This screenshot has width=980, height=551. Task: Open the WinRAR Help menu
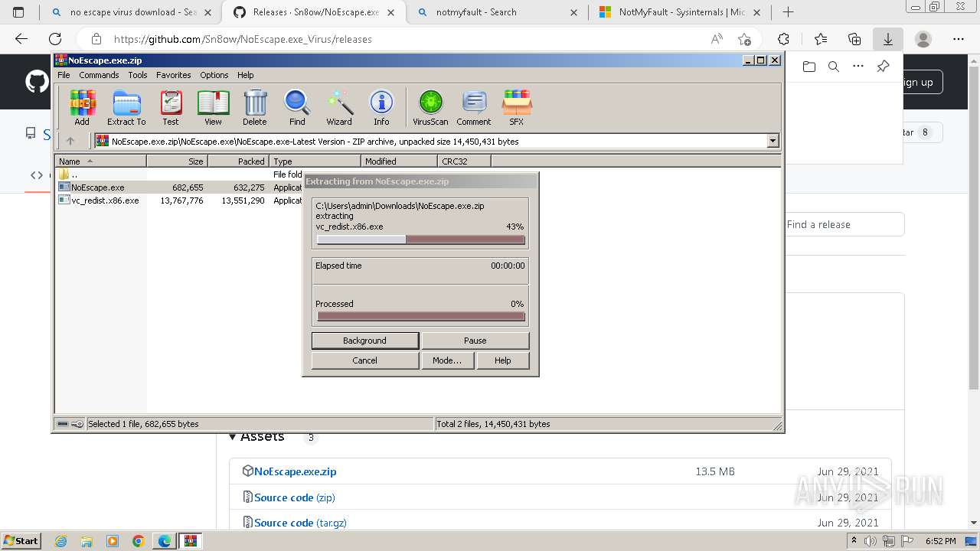pos(246,75)
